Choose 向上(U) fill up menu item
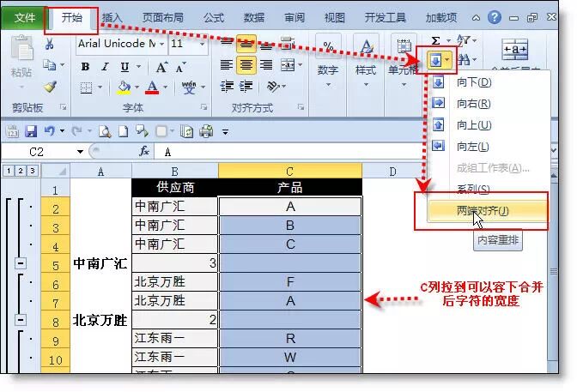 coord(488,125)
